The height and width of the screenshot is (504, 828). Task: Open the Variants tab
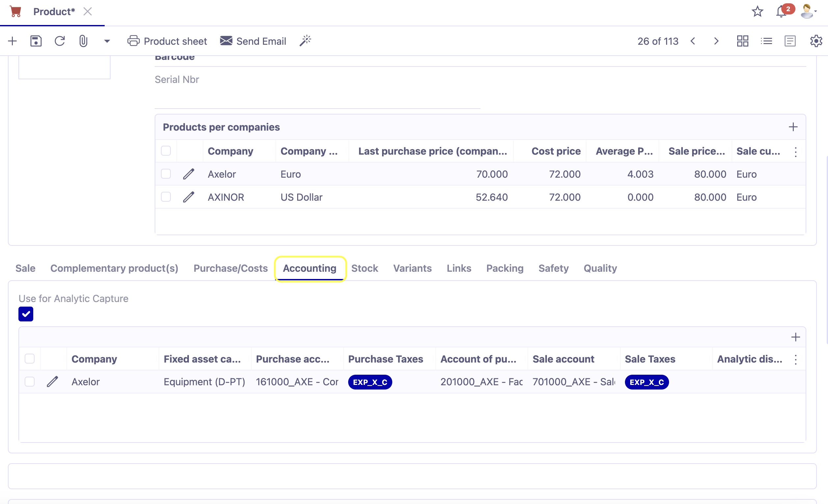[412, 268]
